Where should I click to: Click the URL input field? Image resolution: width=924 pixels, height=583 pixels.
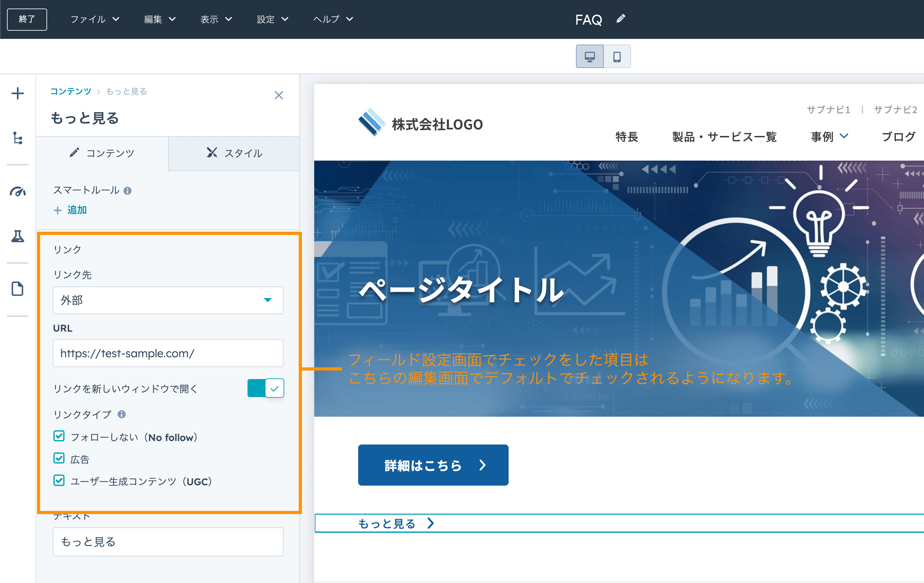click(168, 353)
